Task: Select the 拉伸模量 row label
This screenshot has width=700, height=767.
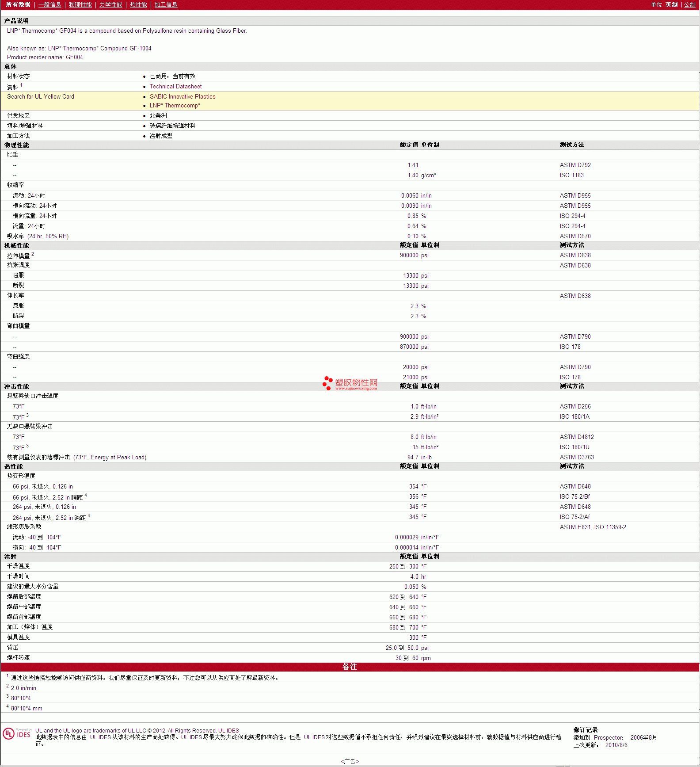Action: click(19, 256)
